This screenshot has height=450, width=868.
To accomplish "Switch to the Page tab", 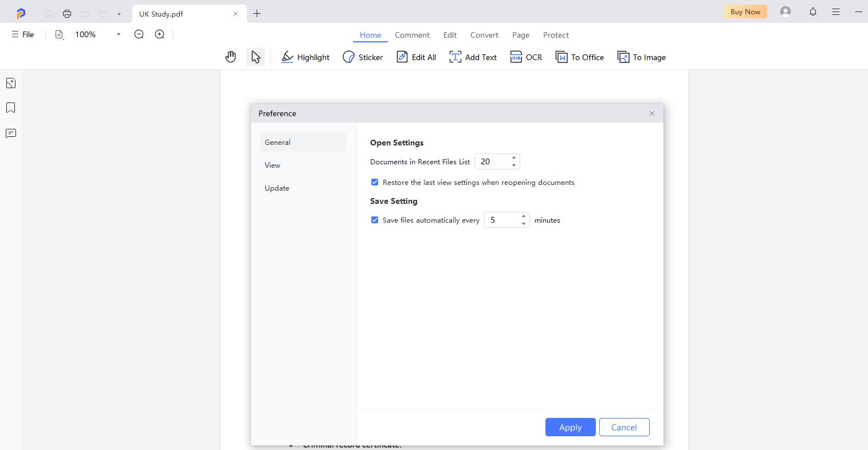I will tap(521, 35).
